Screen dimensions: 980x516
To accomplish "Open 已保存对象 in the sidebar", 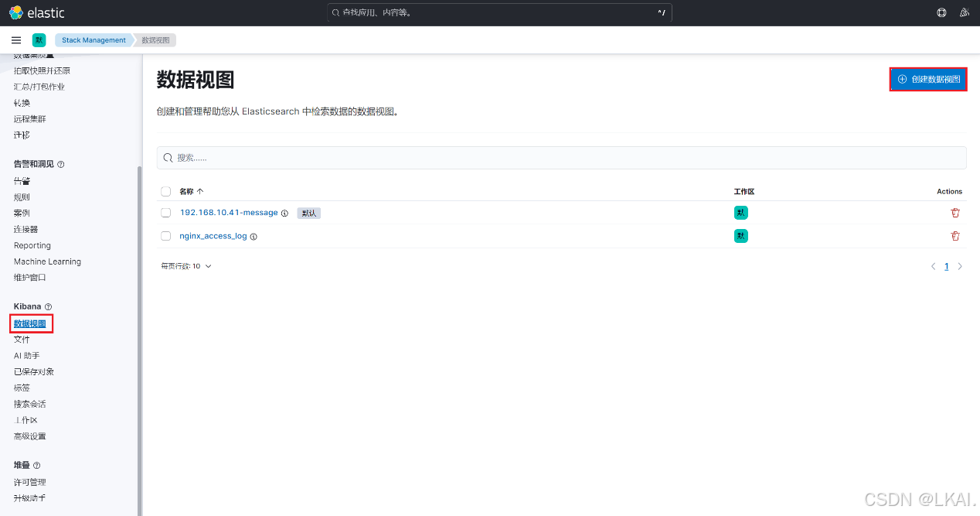I will [x=34, y=372].
